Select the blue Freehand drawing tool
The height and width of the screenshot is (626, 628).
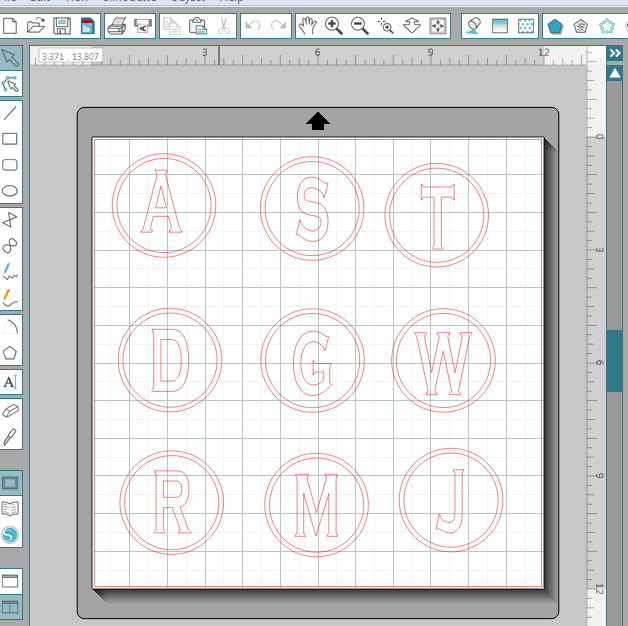click(x=10, y=272)
